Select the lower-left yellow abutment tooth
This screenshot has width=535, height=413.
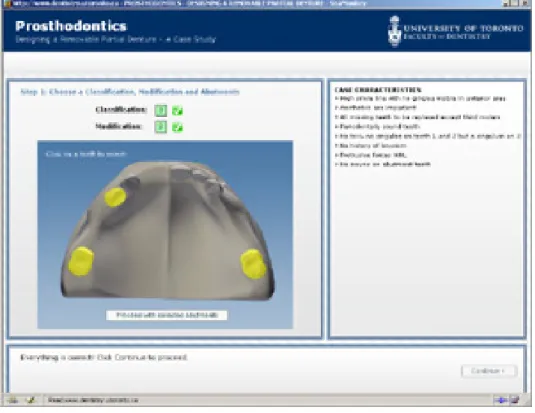point(81,261)
